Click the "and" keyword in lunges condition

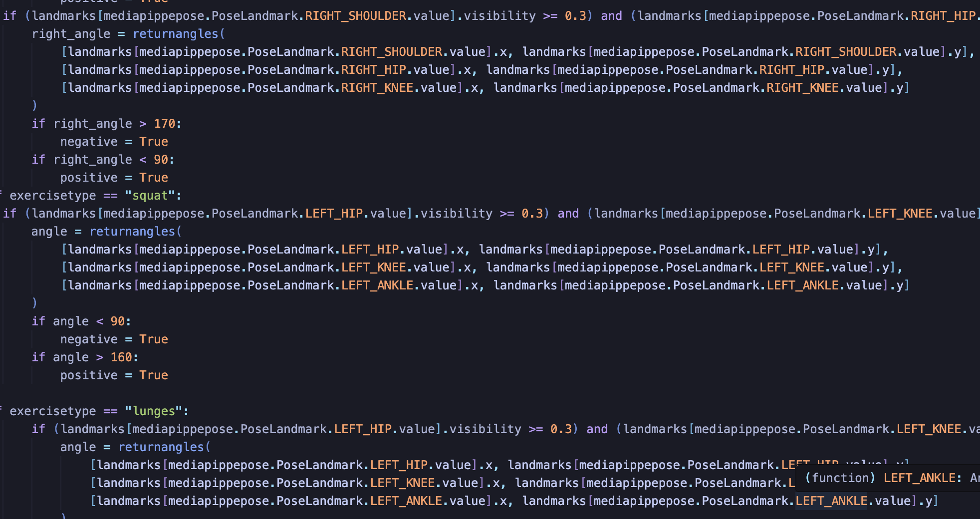(x=597, y=429)
